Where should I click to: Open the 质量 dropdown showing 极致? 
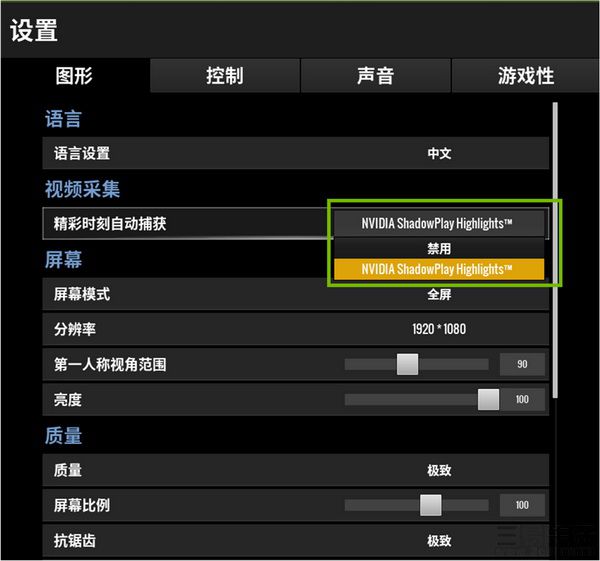click(439, 470)
